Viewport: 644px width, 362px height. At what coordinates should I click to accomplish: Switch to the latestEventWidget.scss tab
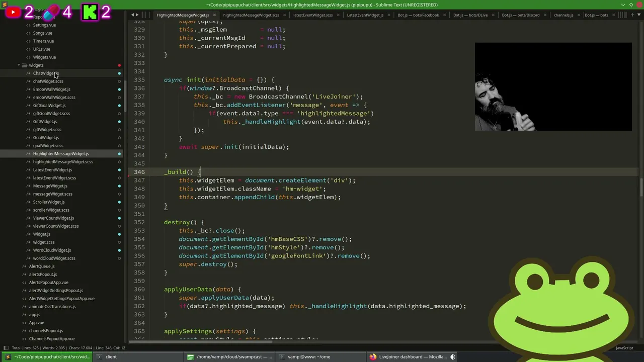tap(312, 15)
